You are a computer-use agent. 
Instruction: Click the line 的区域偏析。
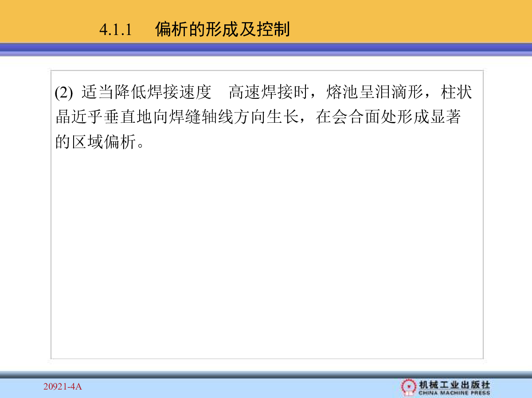tap(100, 142)
